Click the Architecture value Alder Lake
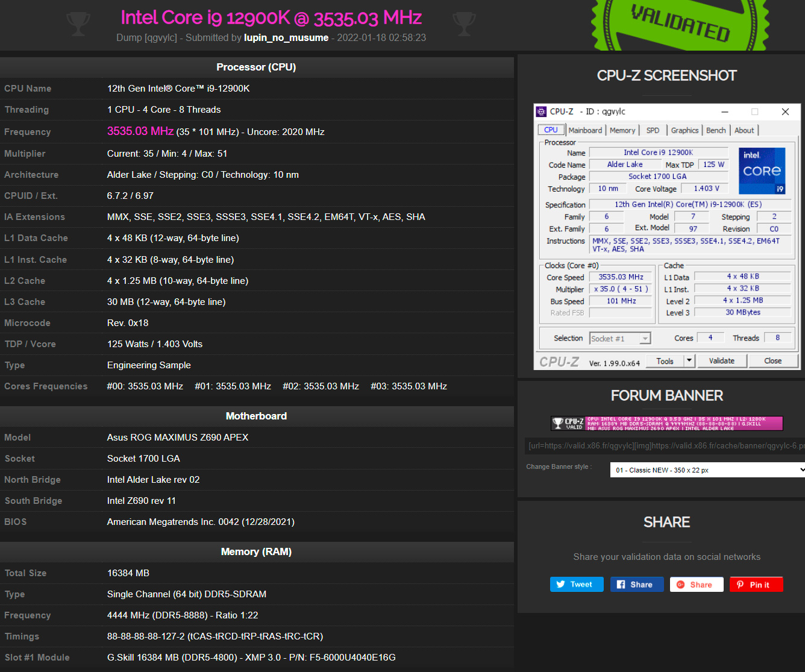This screenshot has width=805, height=672. click(203, 175)
